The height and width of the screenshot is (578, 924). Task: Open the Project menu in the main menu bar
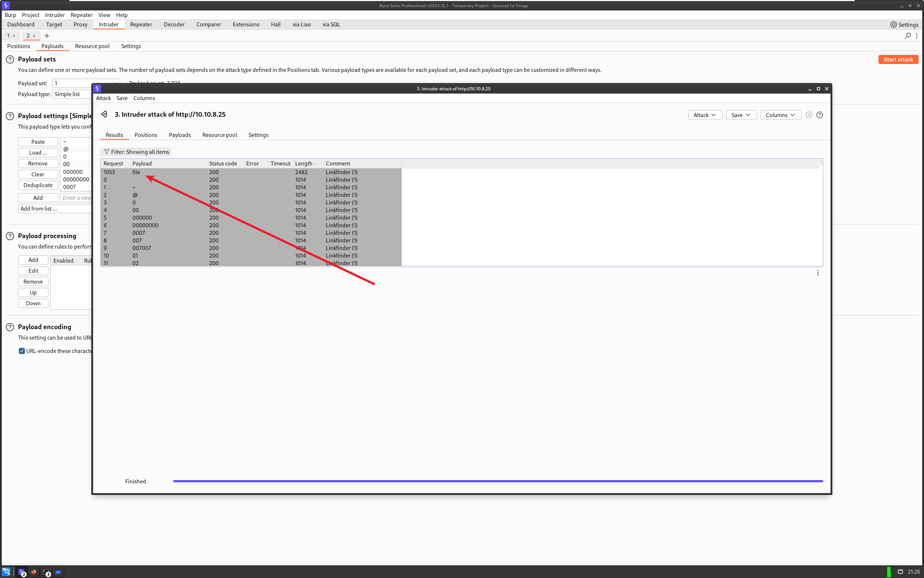coord(31,15)
